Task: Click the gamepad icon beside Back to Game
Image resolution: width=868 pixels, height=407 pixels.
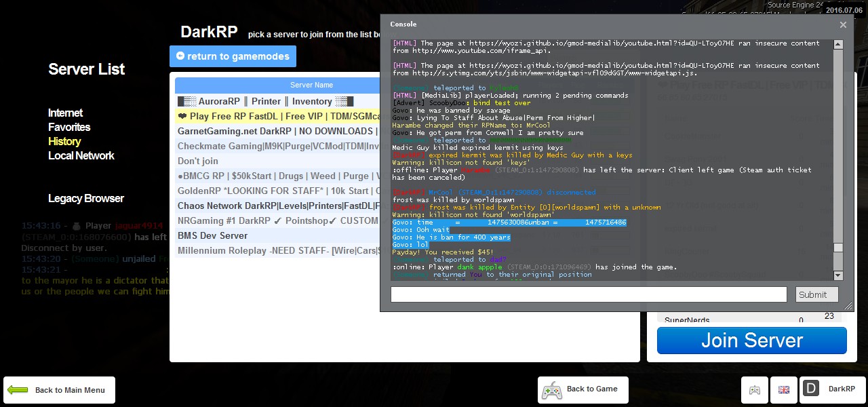Action: point(552,390)
